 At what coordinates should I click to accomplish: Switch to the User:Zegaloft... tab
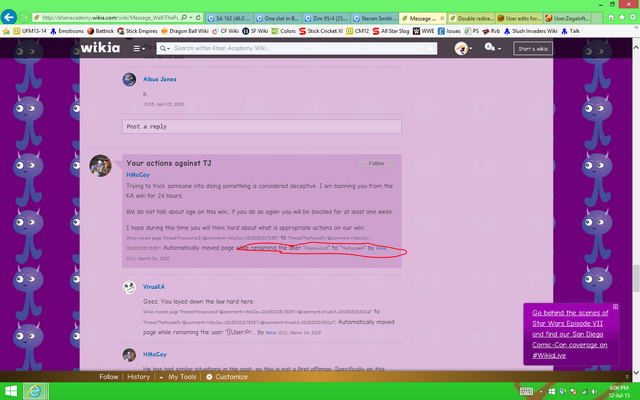[x=568, y=18]
